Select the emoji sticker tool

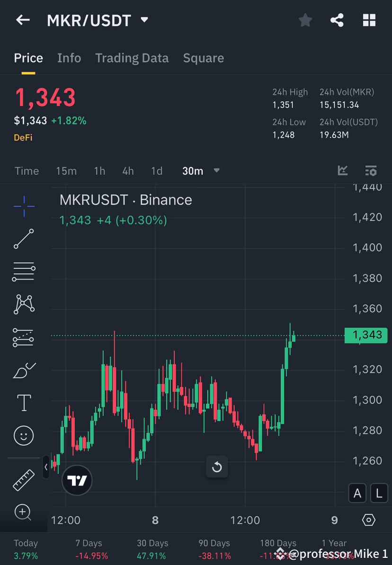click(x=24, y=435)
